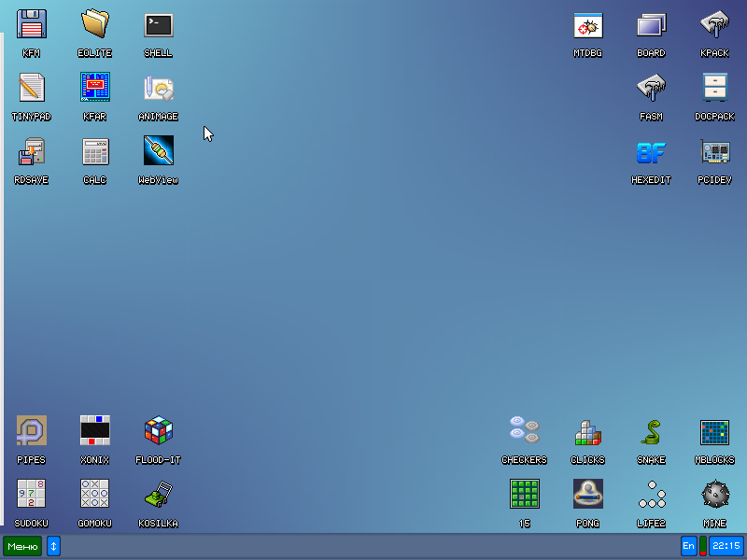Click the 22:15 taskbar clock
Image resolution: width=747 pixels, height=560 pixels.
click(x=726, y=547)
